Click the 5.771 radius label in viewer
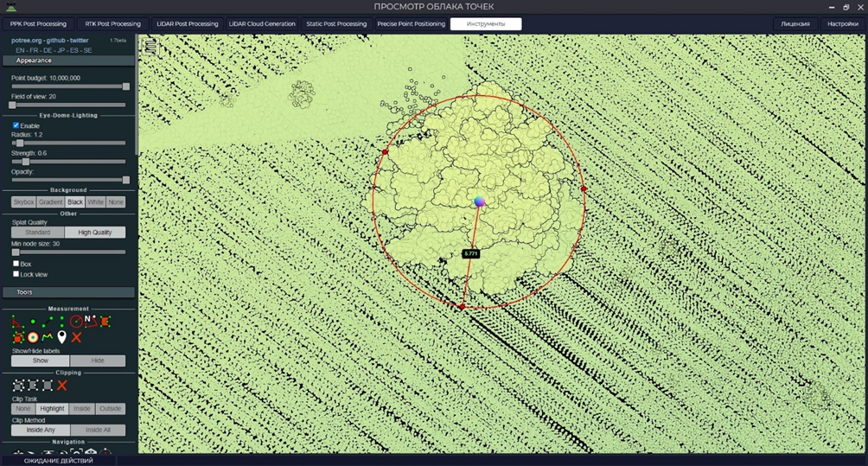868x466 pixels. (x=470, y=253)
